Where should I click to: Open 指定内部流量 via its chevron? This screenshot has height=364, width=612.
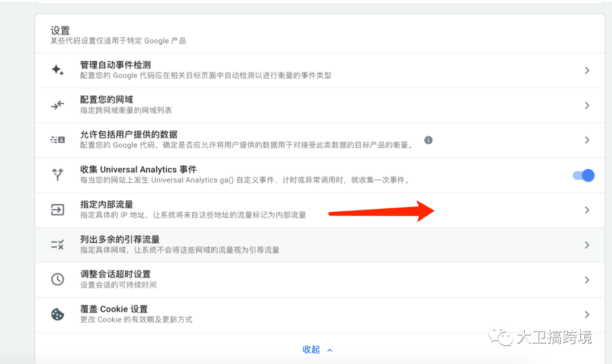point(587,209)
